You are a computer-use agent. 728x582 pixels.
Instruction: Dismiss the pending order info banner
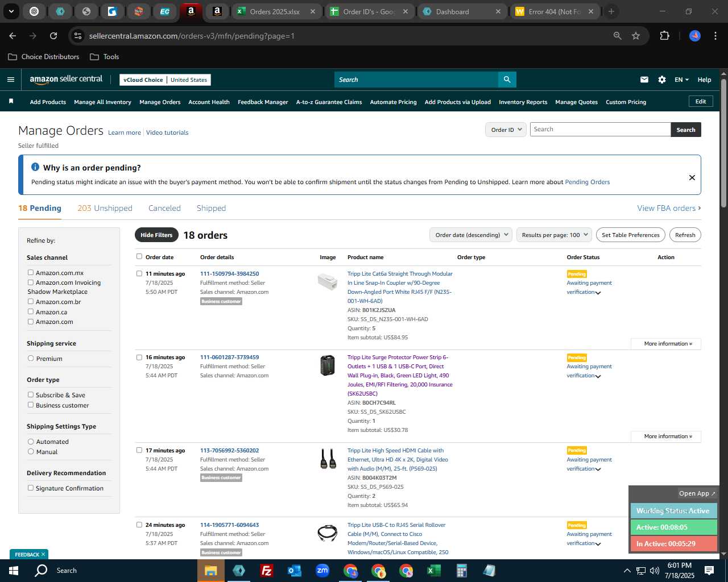click(692, 177)
